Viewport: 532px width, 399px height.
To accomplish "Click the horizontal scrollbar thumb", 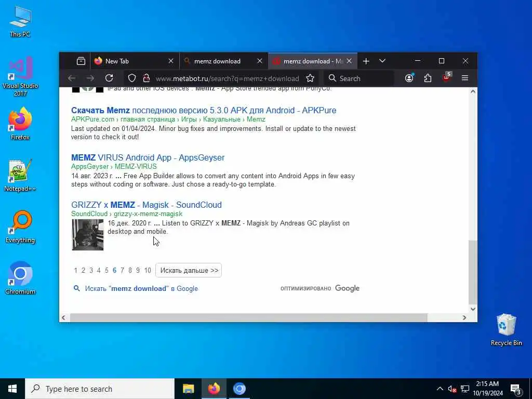I will pyautogui.click(x=248, y=318).
